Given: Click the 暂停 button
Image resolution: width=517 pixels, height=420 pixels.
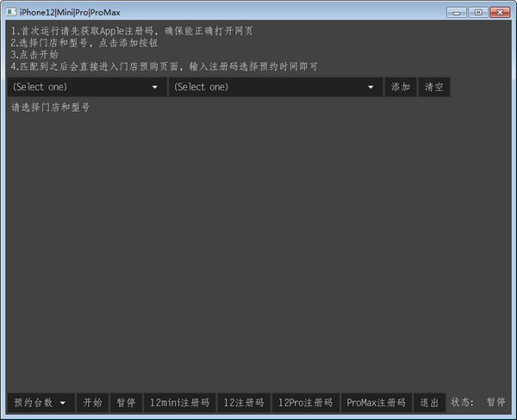Looking at the screenshot, I should click(x=126, y=403).
